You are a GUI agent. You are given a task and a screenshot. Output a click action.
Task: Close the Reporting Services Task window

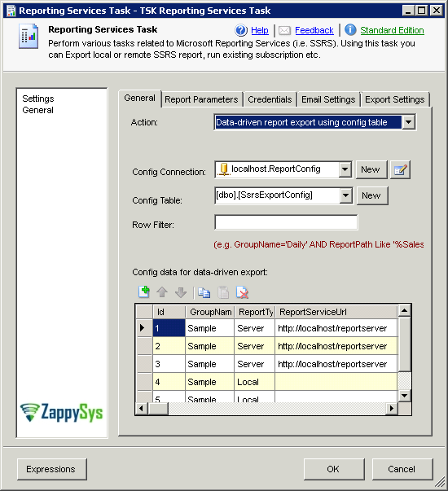[436, 11]
